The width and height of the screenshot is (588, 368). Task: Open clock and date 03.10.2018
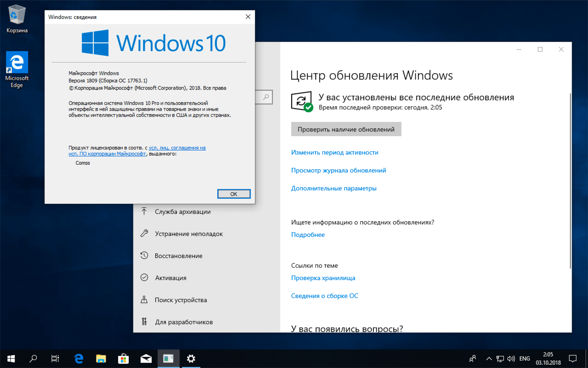coord(548,358)
